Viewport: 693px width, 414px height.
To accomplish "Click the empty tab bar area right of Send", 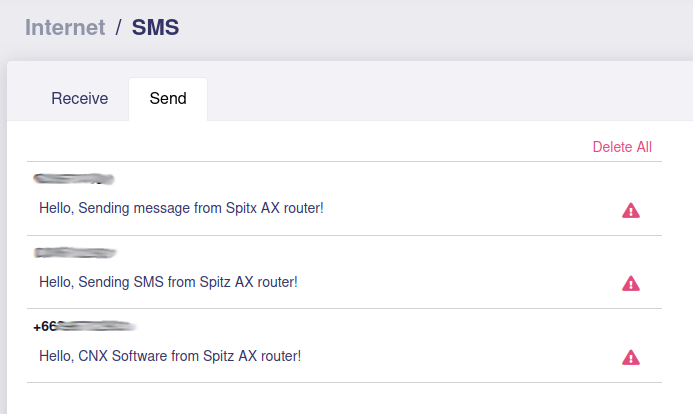I will click(450, 98).
